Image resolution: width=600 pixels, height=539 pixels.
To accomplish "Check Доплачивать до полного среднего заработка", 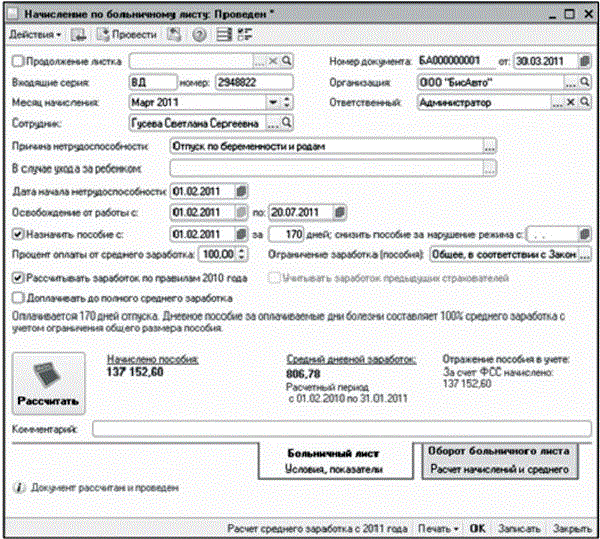I will [x=16, y=297].
